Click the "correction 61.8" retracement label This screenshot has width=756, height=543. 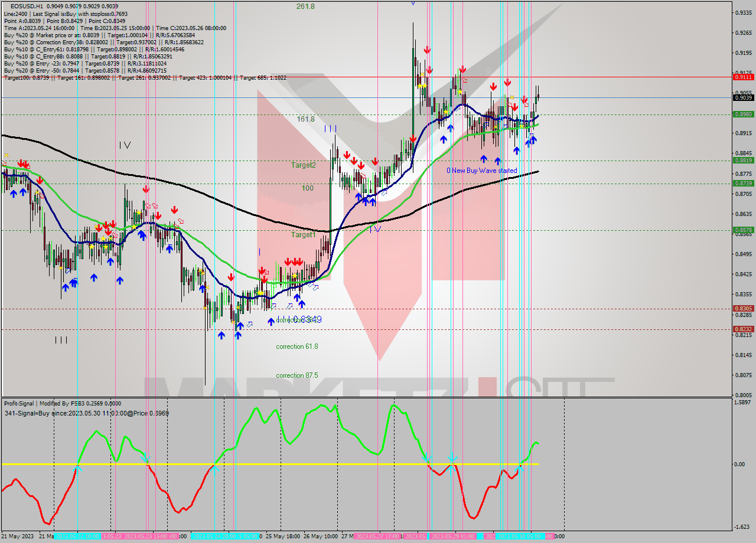coord(296,346)
